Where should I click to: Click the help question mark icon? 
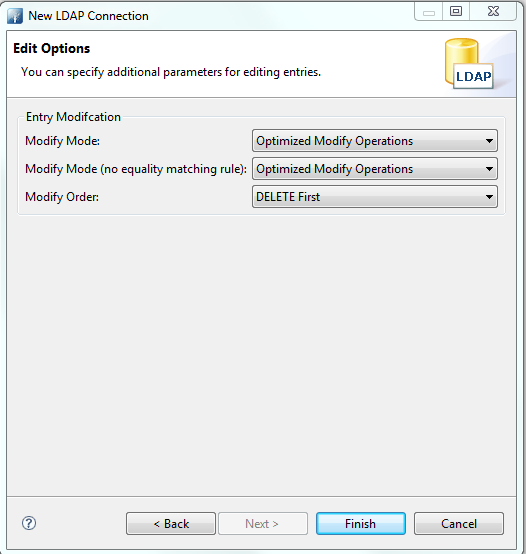[29, 523]
